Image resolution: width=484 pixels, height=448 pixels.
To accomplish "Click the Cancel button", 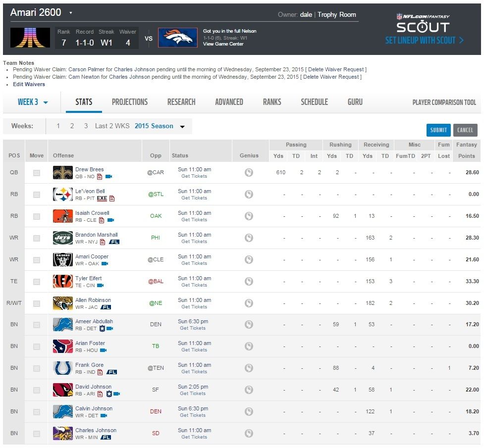I will click(465, 130).
